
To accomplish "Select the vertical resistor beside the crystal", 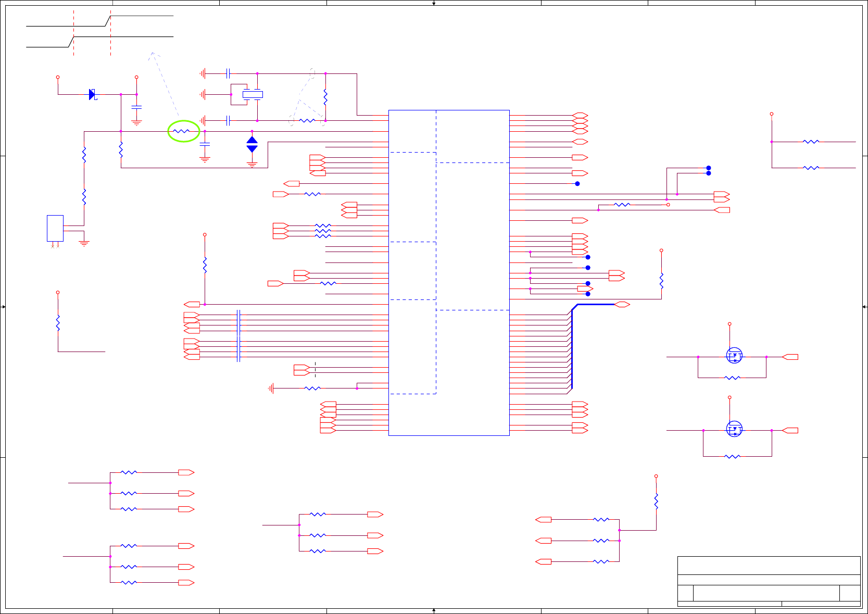I will tap(325, 97).
